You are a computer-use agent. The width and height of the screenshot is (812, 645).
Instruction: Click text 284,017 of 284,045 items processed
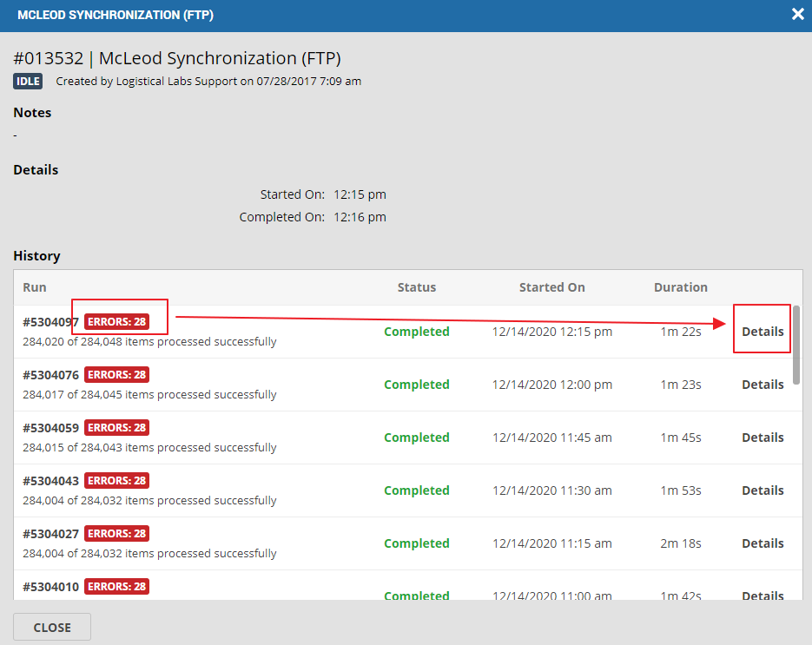point(149,394)
